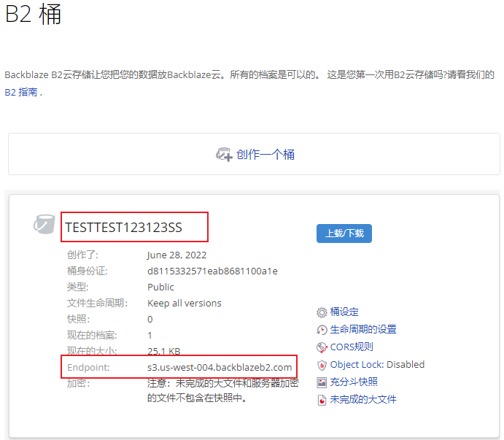Screen dimensions: 504x440
Task: Click the create-bucket icon with plus sign
Action: pos(224,155)
